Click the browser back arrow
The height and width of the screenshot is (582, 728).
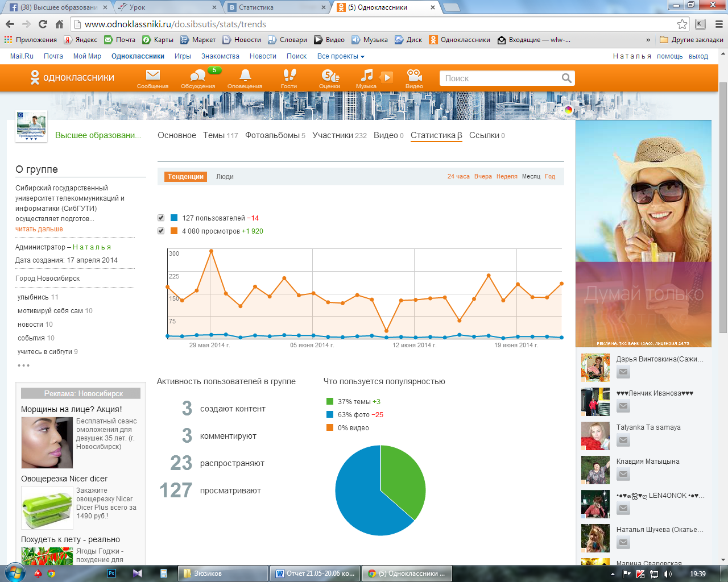(x=10, y=24)
